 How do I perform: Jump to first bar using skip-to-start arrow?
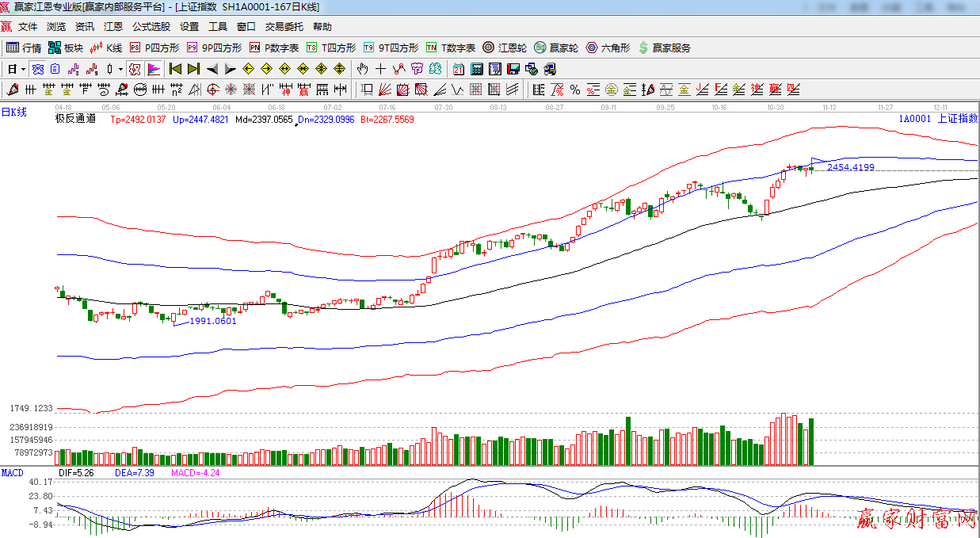point(176,69)
